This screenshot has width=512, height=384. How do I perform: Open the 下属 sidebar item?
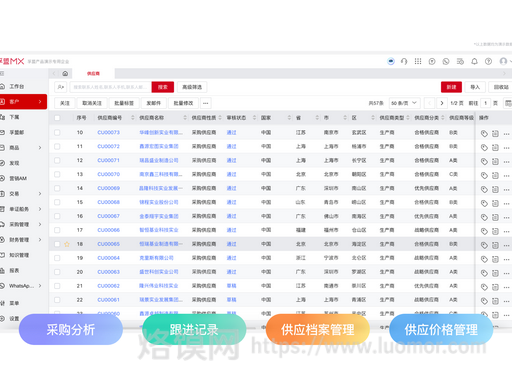coord(14,117)
